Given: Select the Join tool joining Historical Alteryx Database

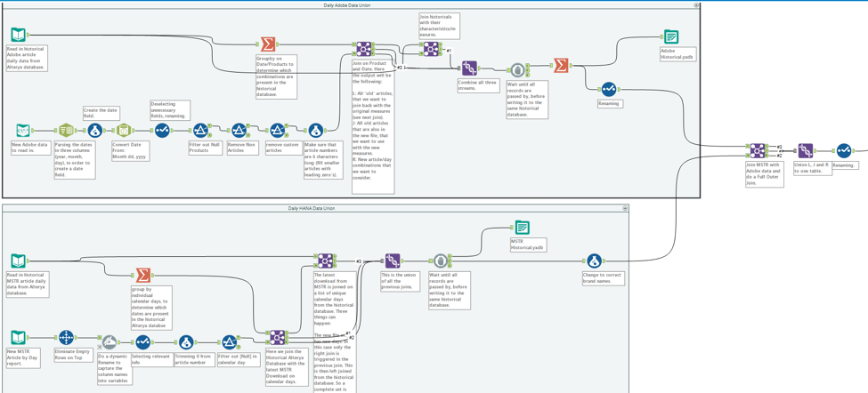Looking at the screenshot, I should coord(278,337).
